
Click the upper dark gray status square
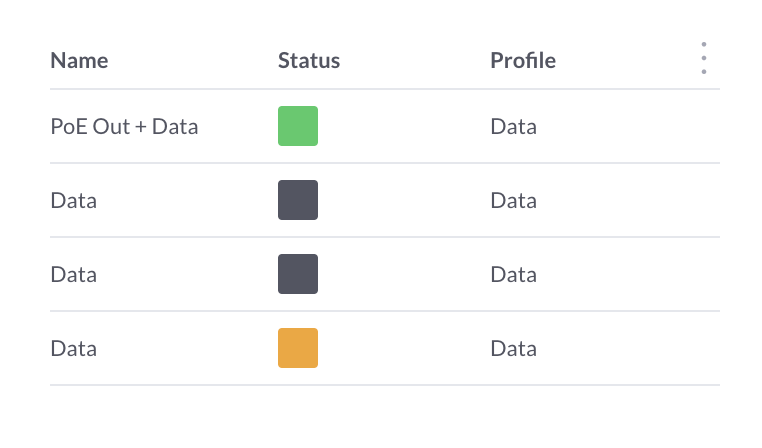298,200
